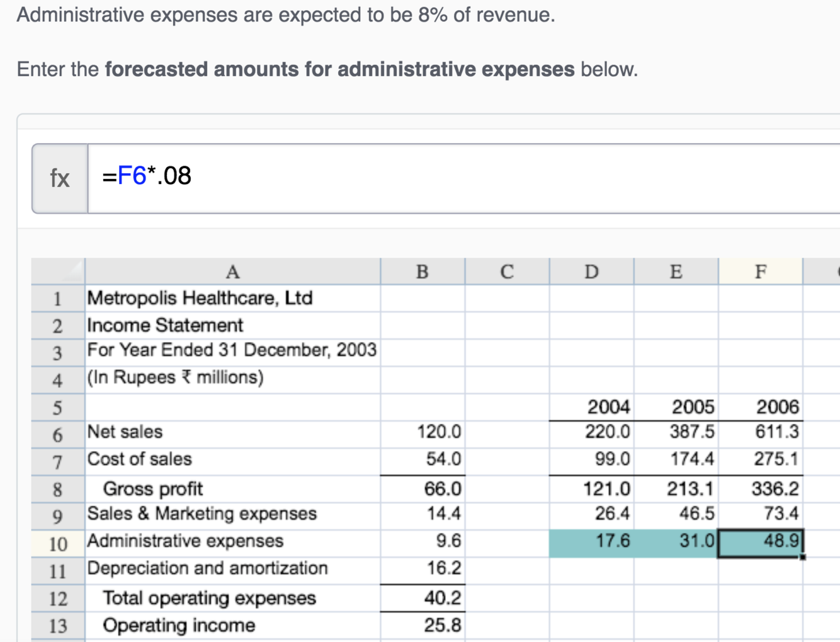Select column D header

[x=591, y=272]
